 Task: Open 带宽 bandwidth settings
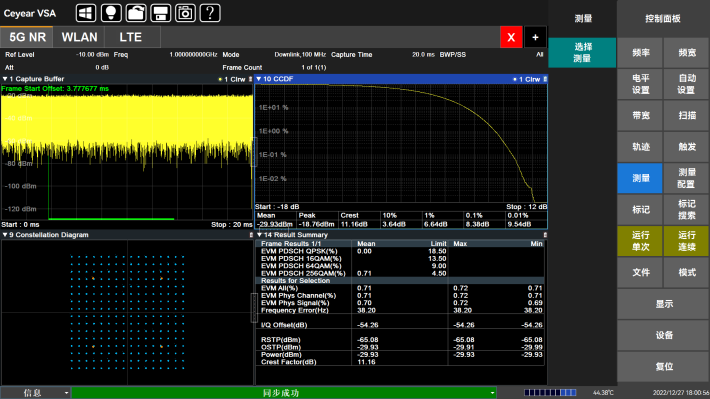(x=640, y=115)
